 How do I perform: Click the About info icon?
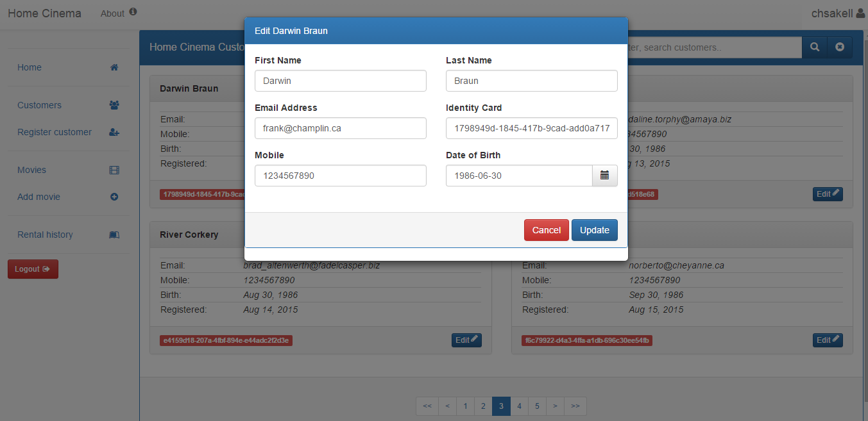point(133,12)
